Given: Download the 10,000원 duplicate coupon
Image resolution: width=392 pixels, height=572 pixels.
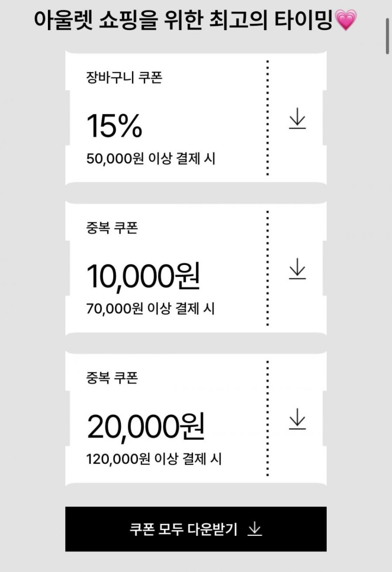Looking at the screenshot, I should 297,269.
